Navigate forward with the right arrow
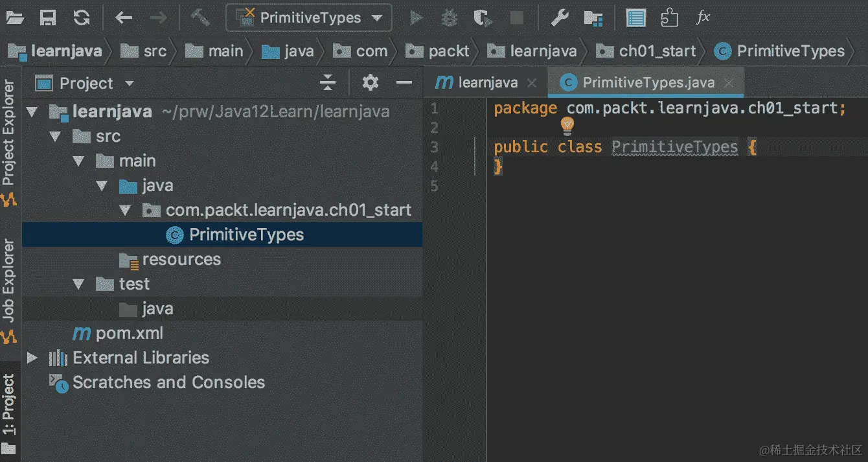This screenshot has height=462, width=868. coord(158,17)
